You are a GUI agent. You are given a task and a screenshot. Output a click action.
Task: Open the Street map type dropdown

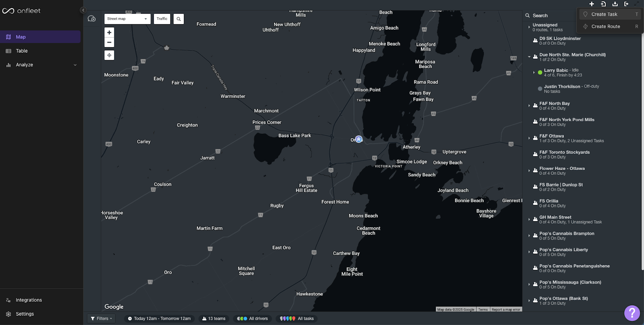click(x=127, y=19)
